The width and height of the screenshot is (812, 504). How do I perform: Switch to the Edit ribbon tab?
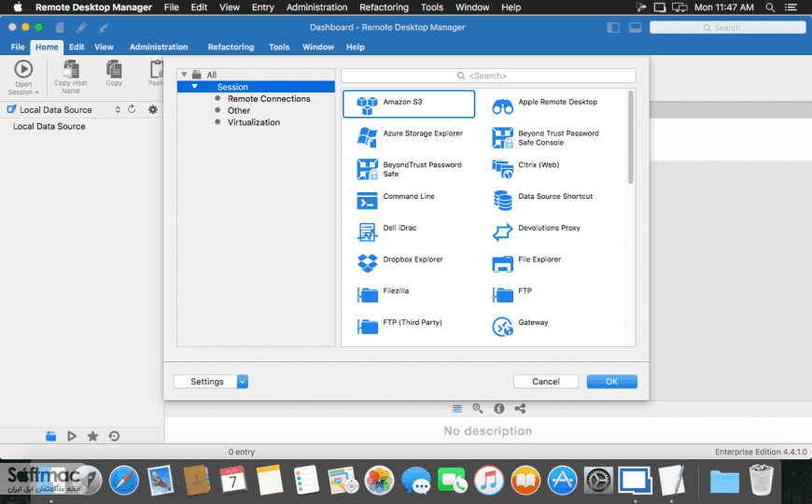[77, 47]
